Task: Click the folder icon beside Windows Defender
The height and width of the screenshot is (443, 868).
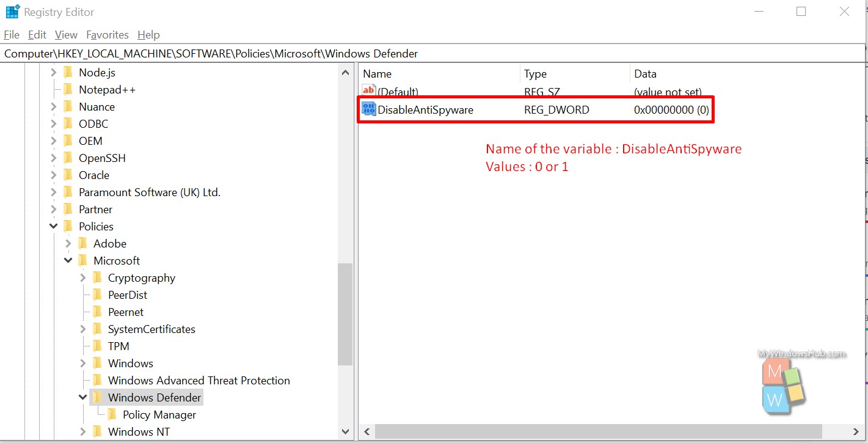Action: pyautogui.click(x=97, y=397)
